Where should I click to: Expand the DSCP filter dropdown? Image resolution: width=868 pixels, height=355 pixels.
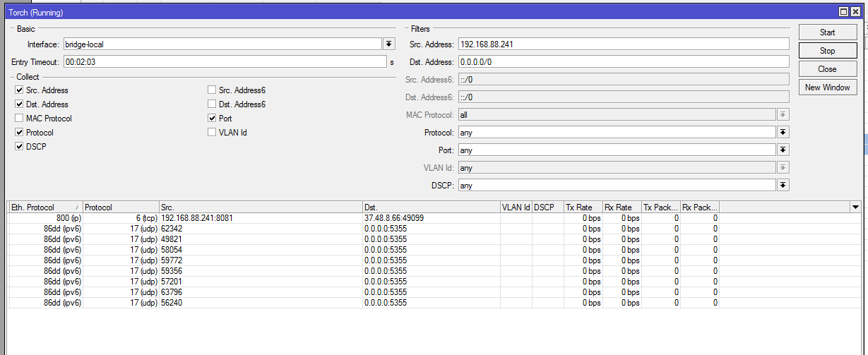click(783, 185)
